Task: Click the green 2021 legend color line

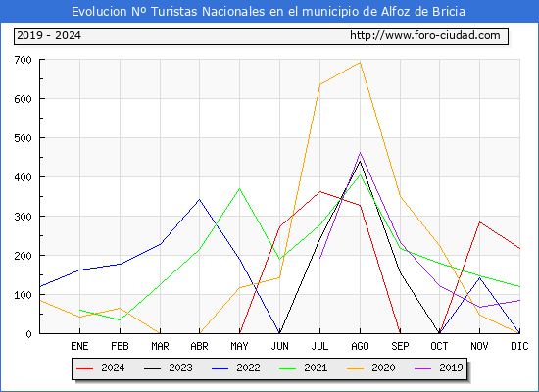Action: (x=288, y=368)
